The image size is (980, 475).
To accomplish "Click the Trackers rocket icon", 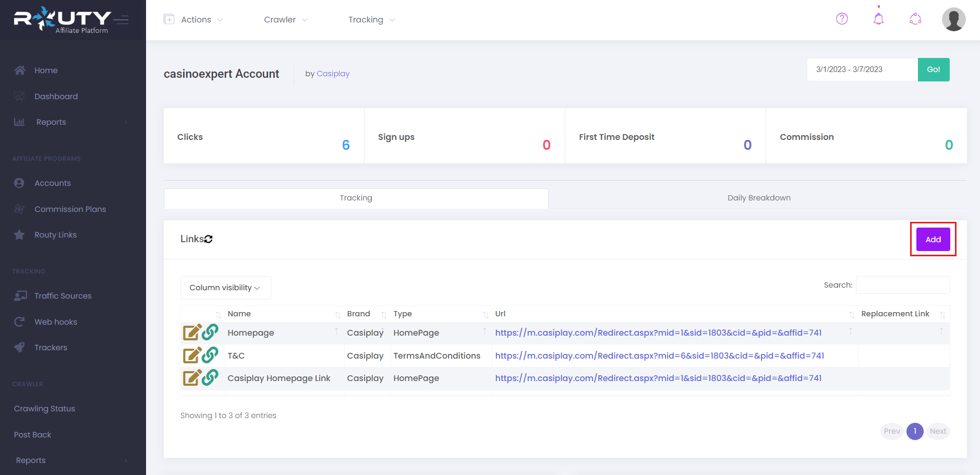I will 19,347.
